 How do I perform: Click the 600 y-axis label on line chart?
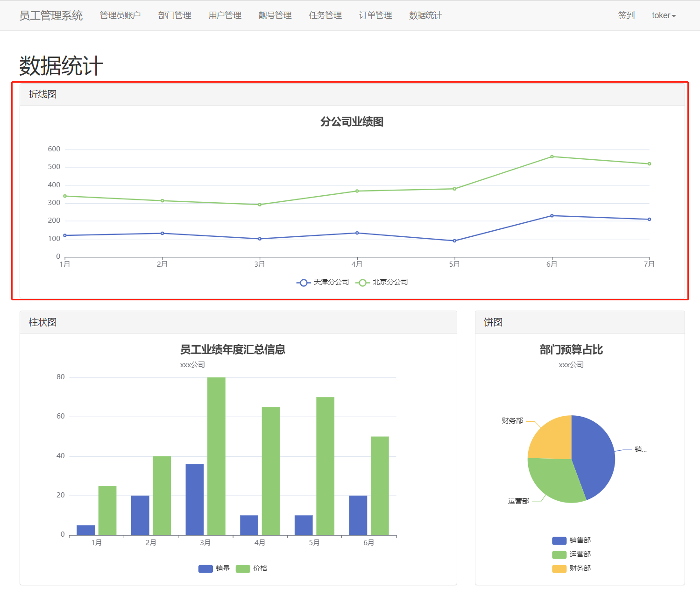coord(54,149)
